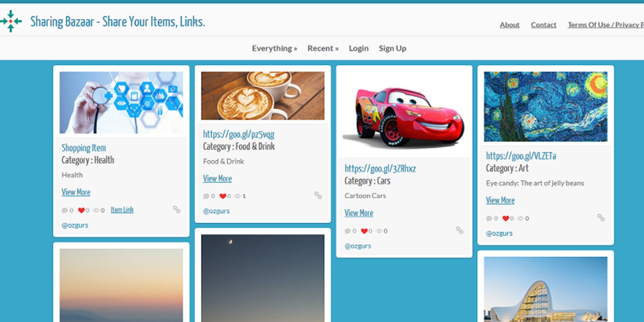The width and height of the screenshot is (644, 322).
Task: Click chain link icon on Art card
Action: (x=601, y=217)
